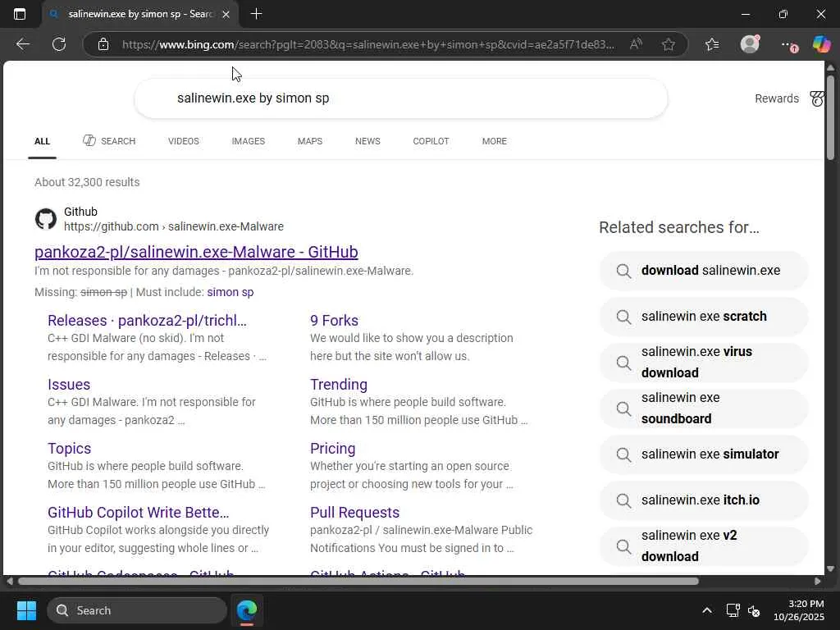Switch to the NEWS tab
This screenshot has width=840, height=630.
(x=367, y=141)
